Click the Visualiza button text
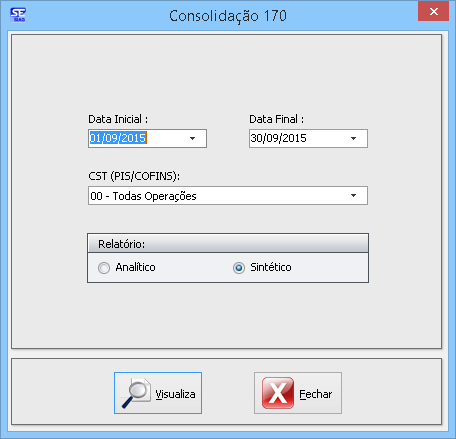 click(175, 394)
